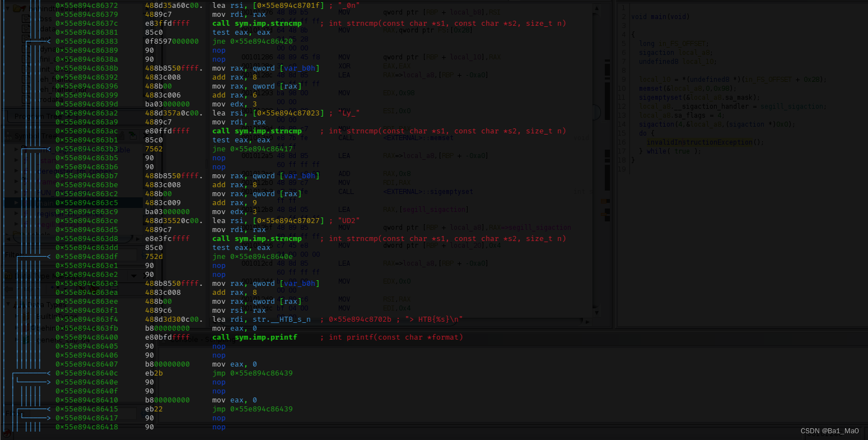Select opcode bytes 752d at 0x55e894c863df
This screenshot has width=868, height=440.
coord(153,257)
